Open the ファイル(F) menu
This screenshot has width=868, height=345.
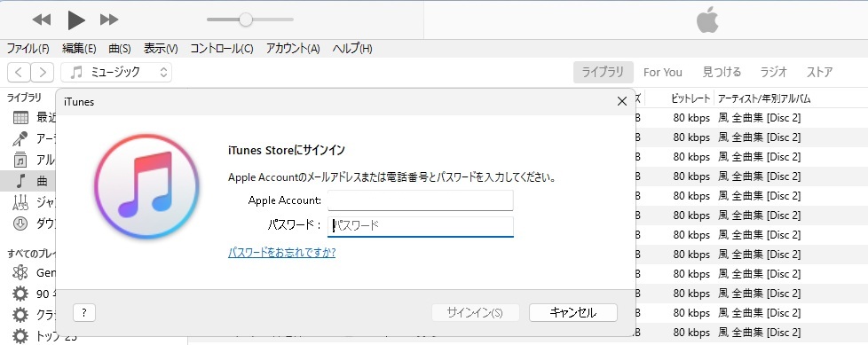[x=28, y=49]
